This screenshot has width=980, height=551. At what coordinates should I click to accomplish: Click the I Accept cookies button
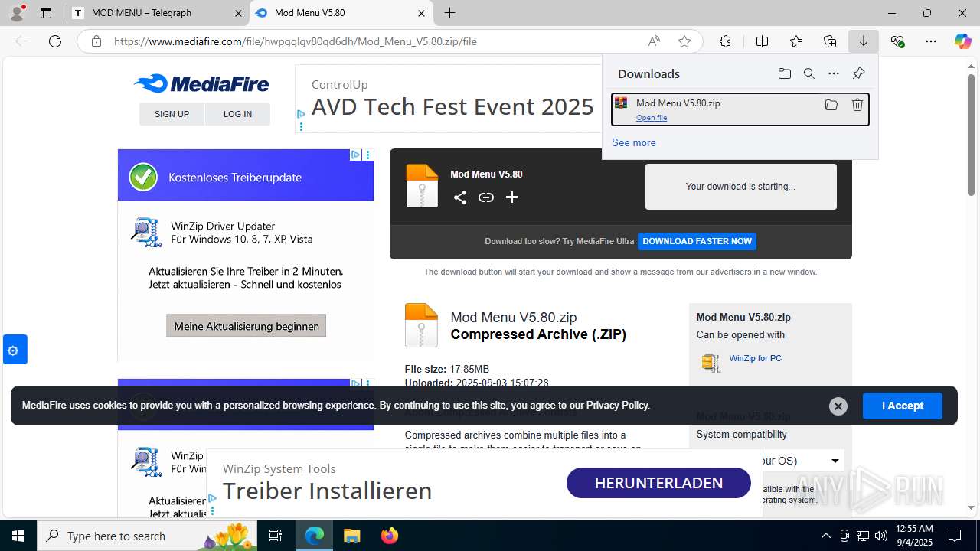tap(903, 406)
